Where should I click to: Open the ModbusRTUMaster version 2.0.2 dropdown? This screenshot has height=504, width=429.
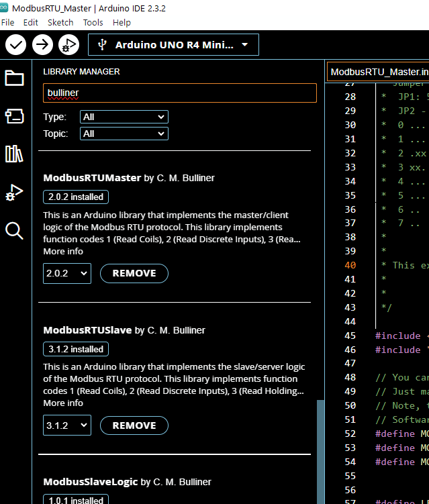(67, 274)
